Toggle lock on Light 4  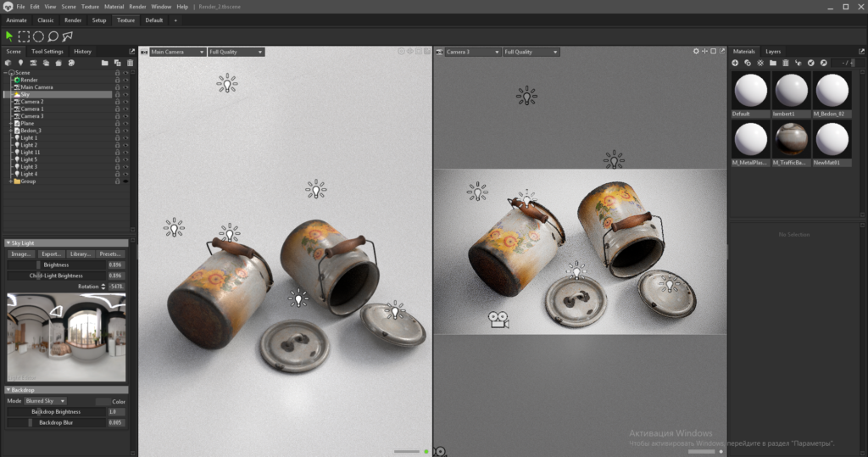117,174
